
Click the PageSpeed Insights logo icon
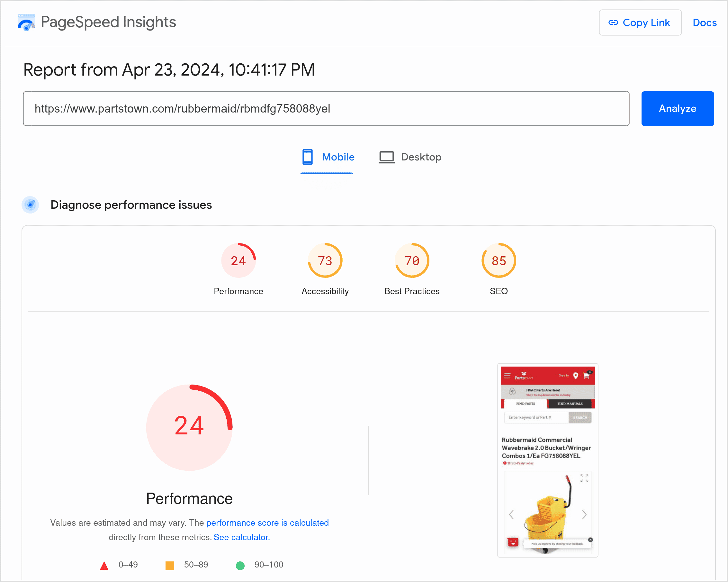tap(26, 22)
